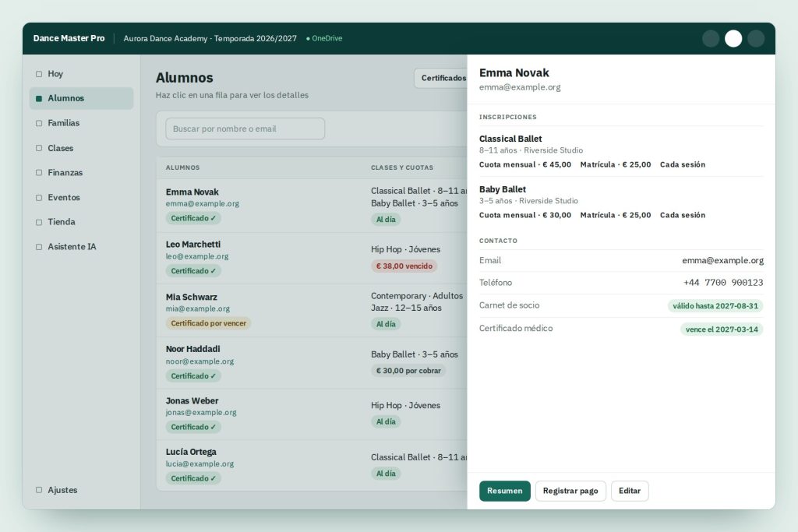
Task: Click the '€ 38,00 vencido' badge
Action: (x=404, y=266)
